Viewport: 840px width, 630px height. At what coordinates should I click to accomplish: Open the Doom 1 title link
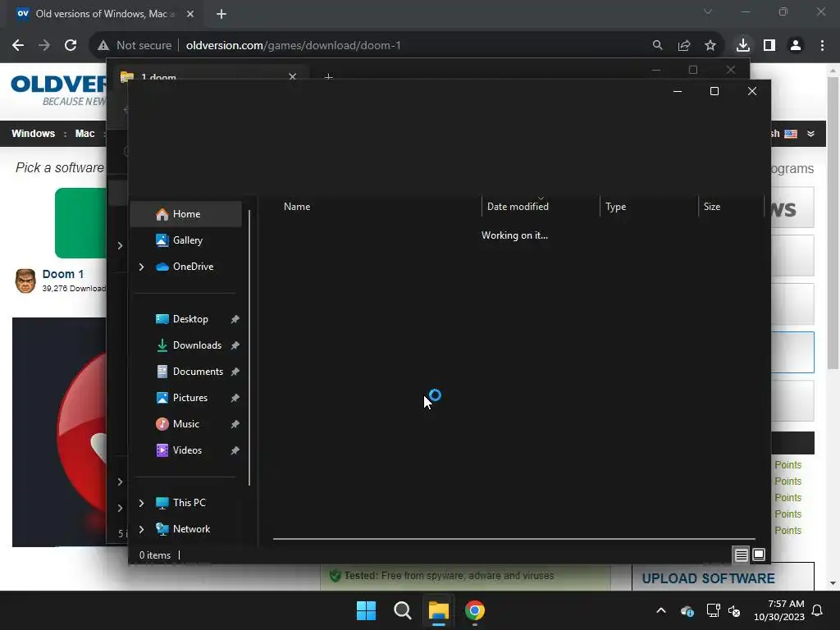click(x=63, y=274)
